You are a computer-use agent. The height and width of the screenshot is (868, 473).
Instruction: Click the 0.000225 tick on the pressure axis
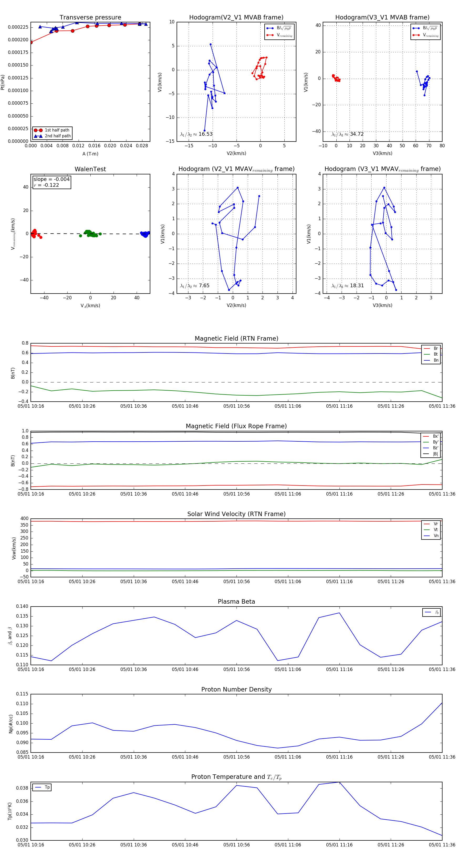18,27
